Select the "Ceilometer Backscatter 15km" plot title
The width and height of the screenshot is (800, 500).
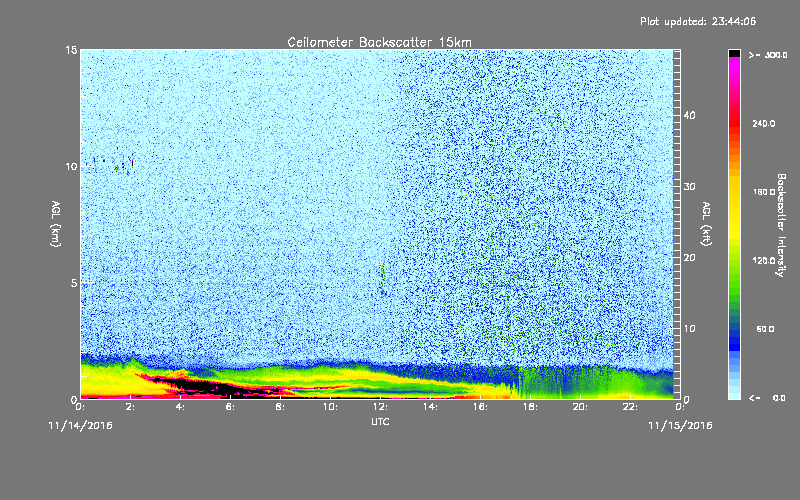pyautogui.click(x=379, y=42)
